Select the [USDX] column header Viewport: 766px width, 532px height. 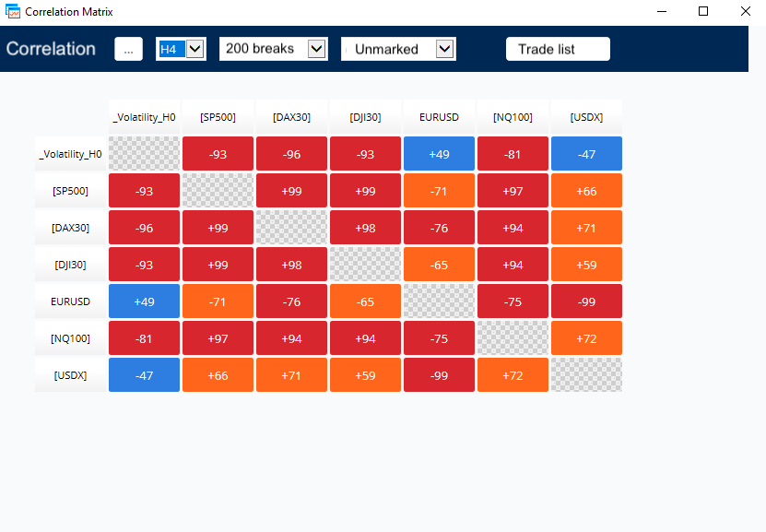point(586,117)
